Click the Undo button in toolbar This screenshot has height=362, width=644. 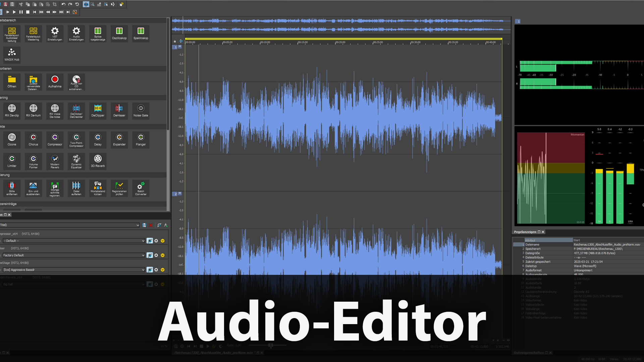pos(63,4)
